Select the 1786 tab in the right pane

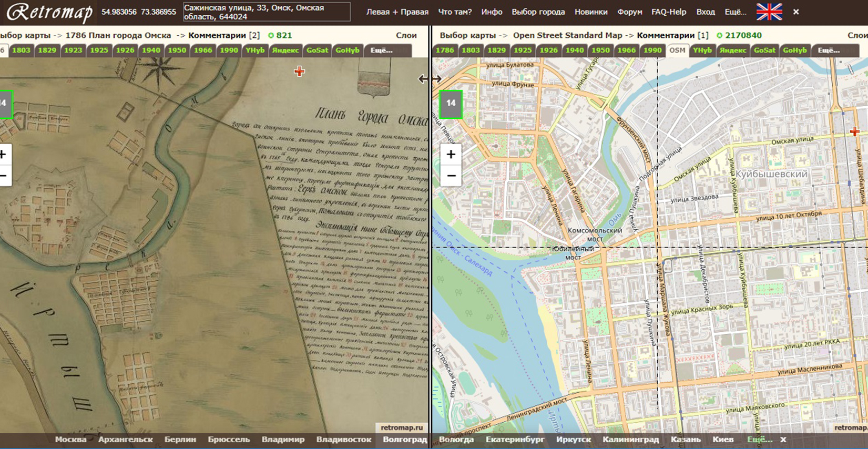click(x=445, y=50)
